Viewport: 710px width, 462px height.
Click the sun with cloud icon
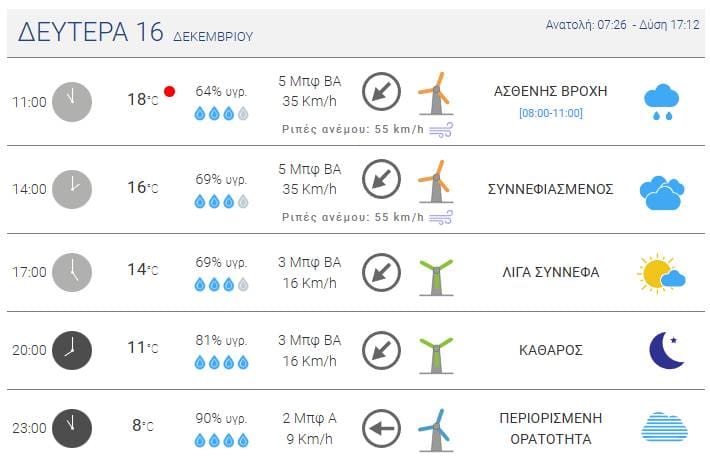(661, 273)
